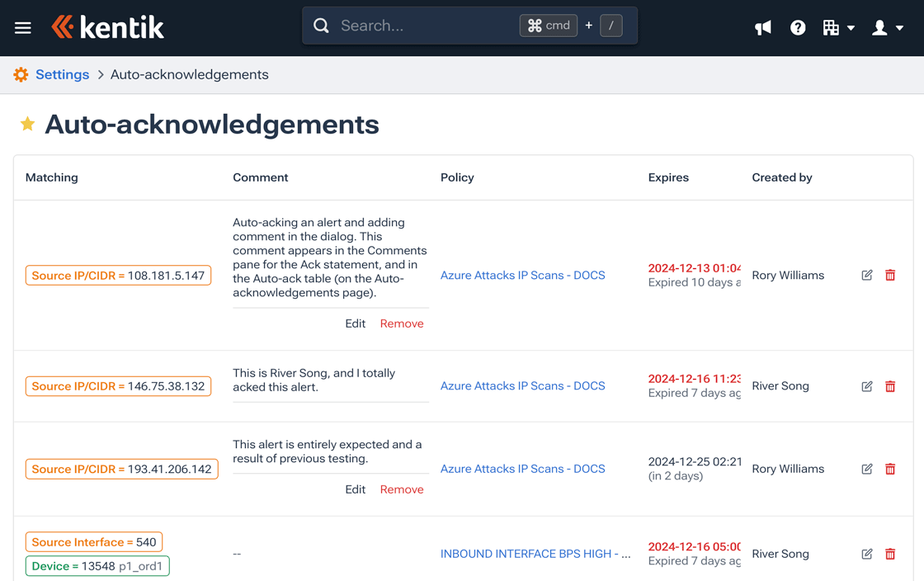Click the edit icon for 108.181.5.147 row

tap(867, 275)
